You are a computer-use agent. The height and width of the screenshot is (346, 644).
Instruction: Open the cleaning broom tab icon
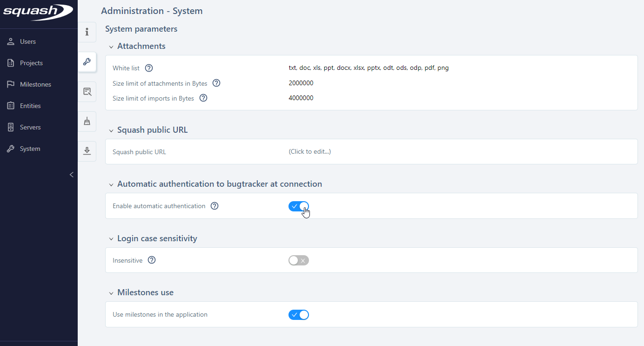pyautogui.click(x=87, y=122)
